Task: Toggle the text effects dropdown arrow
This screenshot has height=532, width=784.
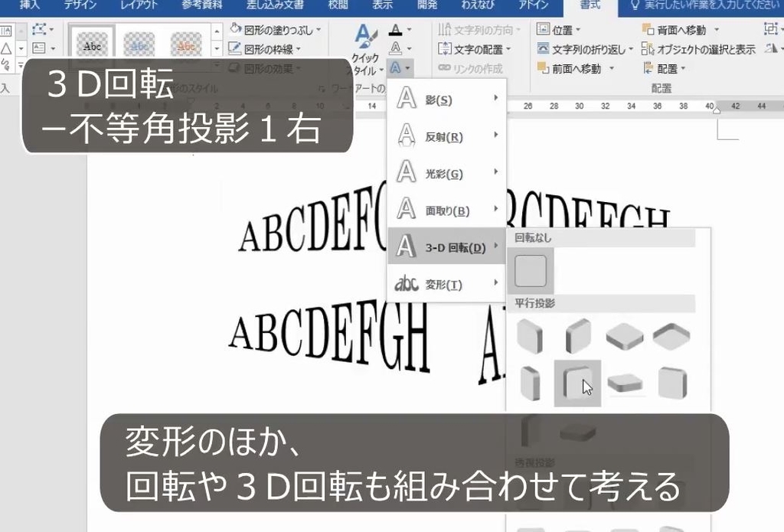Action: (x=408, y=68)
